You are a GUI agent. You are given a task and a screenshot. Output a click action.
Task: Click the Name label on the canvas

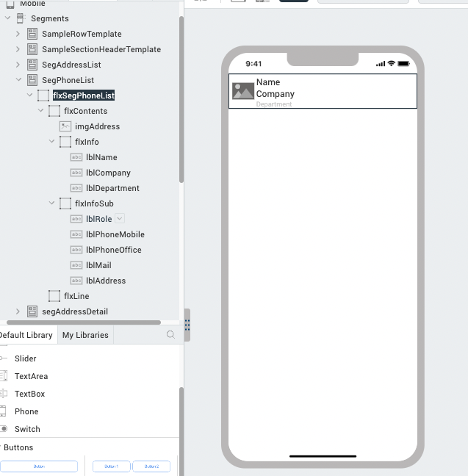[x=268, y=82]
